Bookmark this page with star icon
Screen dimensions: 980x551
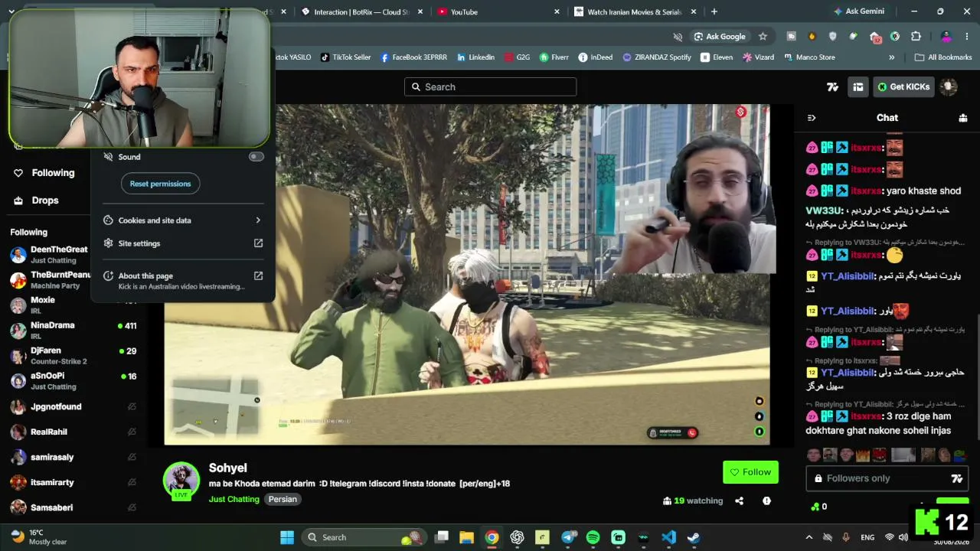[763, 36]
